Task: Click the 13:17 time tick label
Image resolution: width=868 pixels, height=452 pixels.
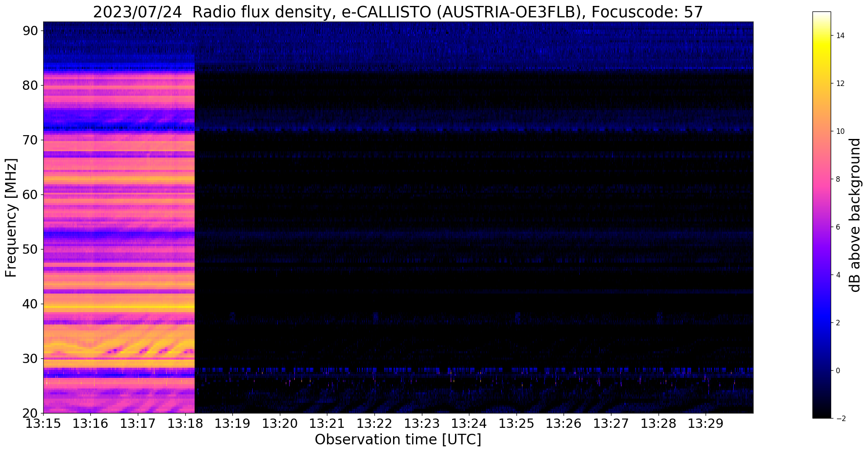Action: (x=138, y=424)
